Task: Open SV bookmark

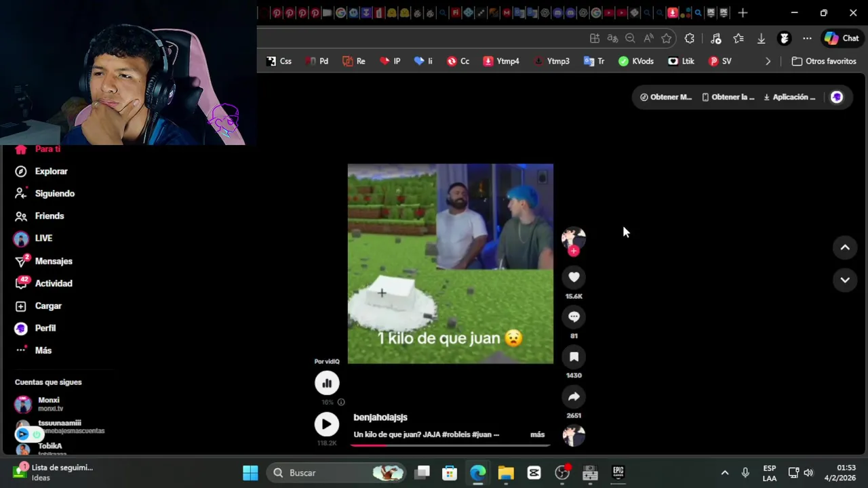Action: click(719, 61)
